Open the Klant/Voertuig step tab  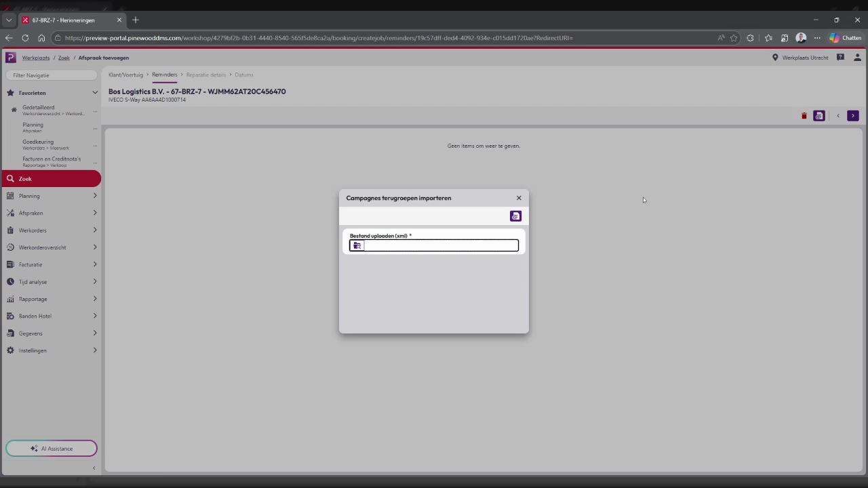pos(125,75)
